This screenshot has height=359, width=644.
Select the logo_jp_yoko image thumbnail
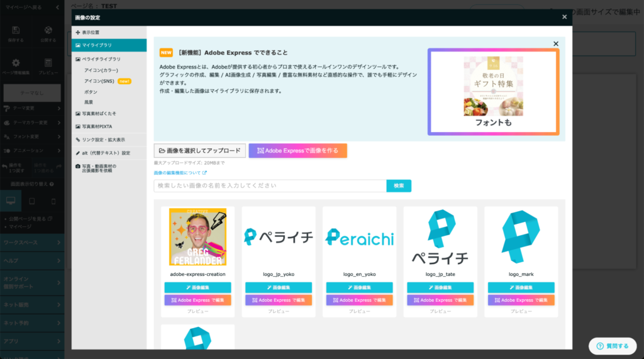tap(279, 236)
